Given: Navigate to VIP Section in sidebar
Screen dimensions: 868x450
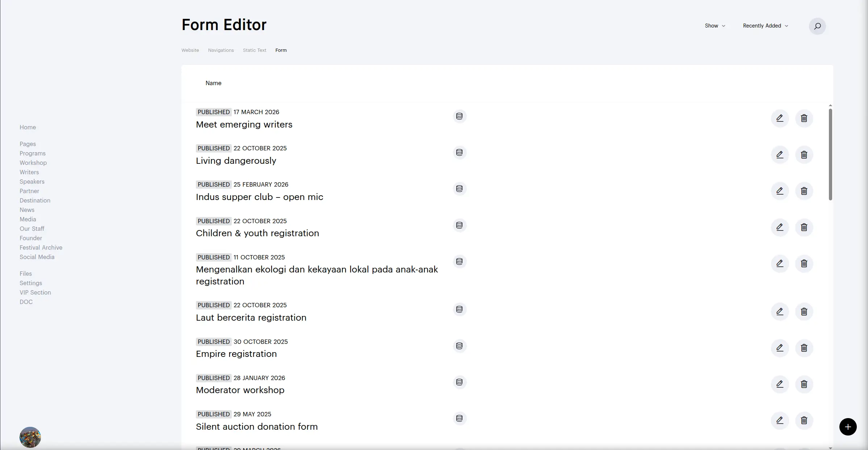Looking at the screenshot, I should coord(35,292).
